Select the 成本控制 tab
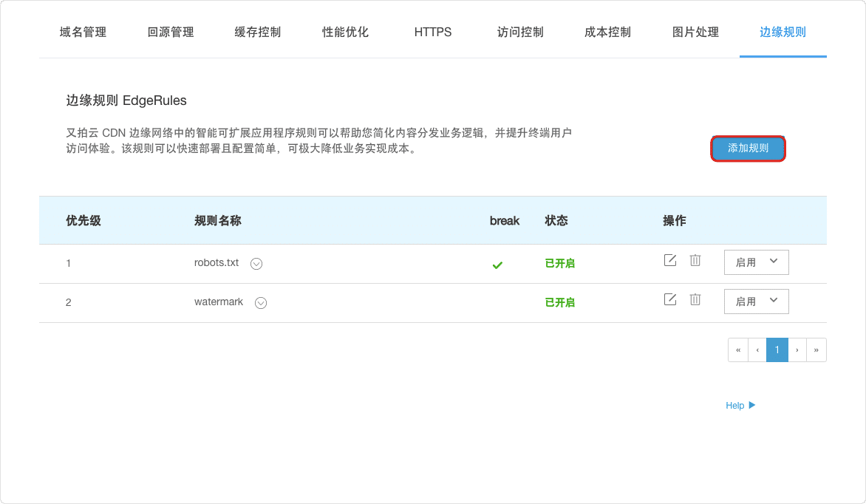Screen dimensions: 866x504 (607, 32)
